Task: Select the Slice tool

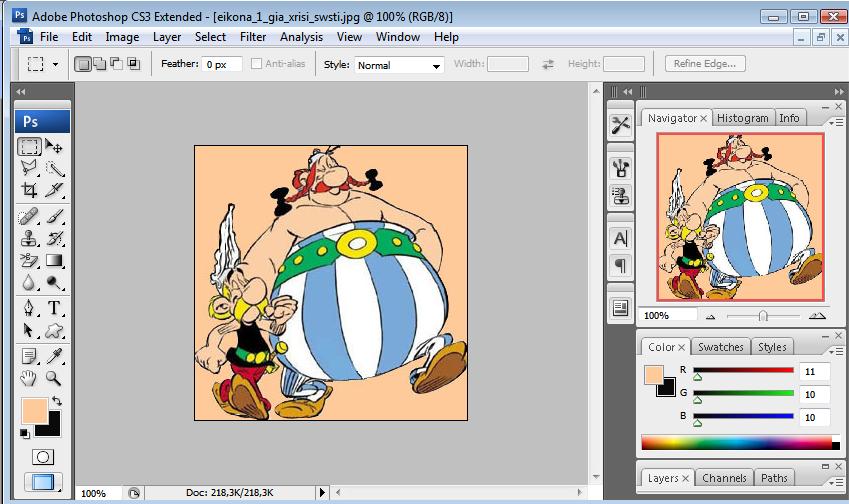Action: click(54, 189)
